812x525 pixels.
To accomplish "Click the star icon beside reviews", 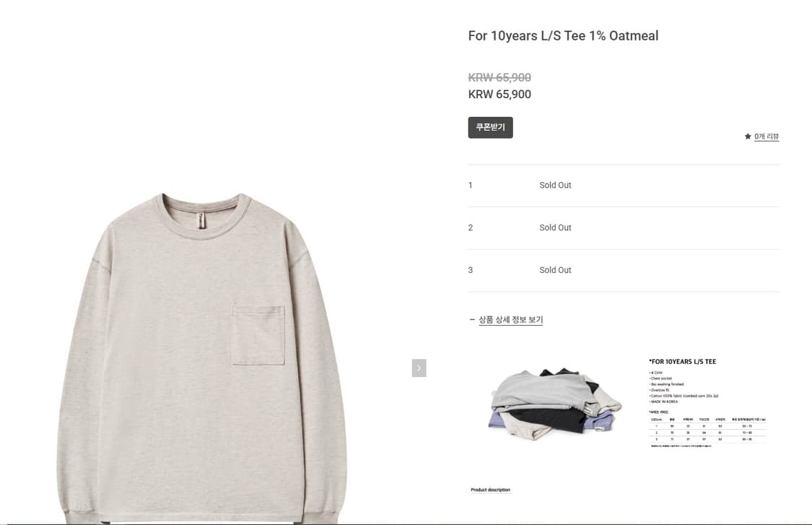I will [748, 136].
